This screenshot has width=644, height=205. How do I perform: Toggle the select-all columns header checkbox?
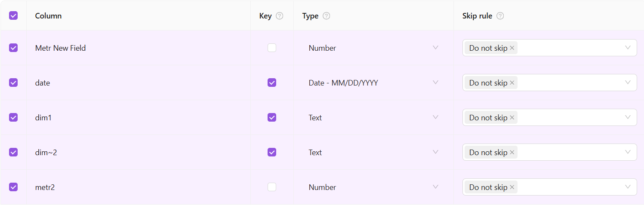point(13,16)
